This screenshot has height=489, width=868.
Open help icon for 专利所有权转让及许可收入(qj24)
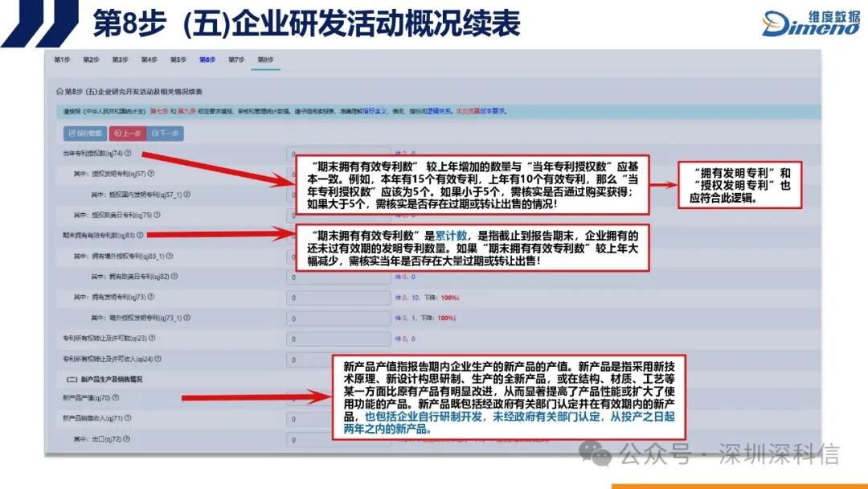158,359
